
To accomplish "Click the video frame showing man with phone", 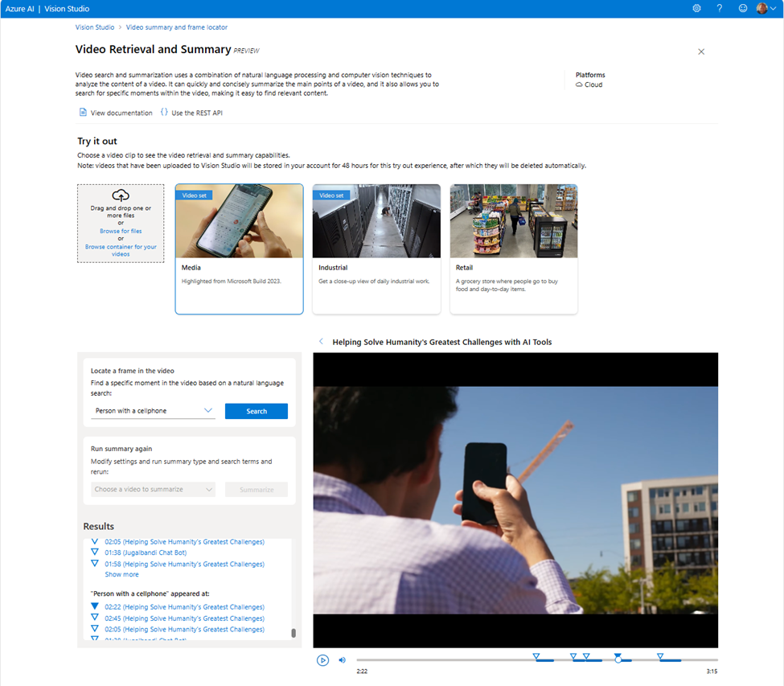I will click(x=515, y=500).
